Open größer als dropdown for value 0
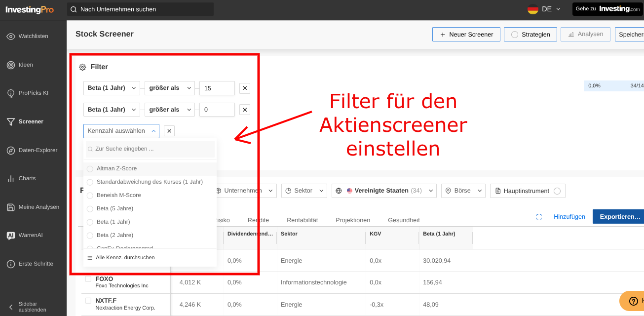 point(170,110)
